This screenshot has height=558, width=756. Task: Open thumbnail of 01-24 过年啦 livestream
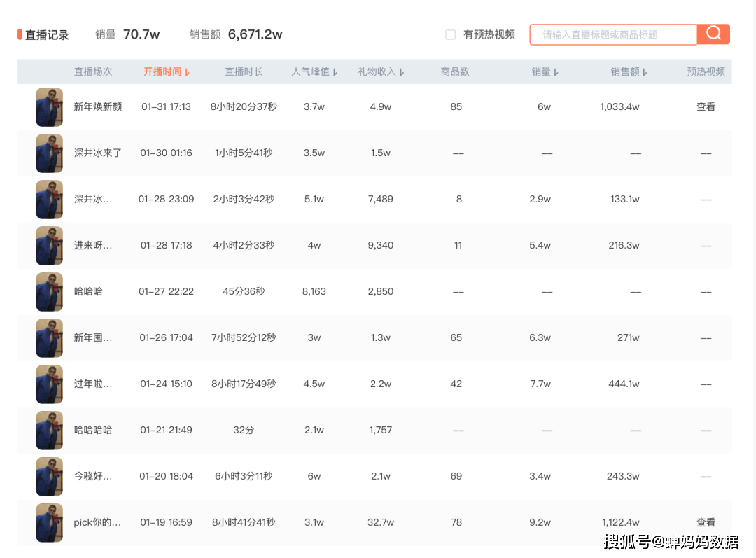(x=50, y=384)
